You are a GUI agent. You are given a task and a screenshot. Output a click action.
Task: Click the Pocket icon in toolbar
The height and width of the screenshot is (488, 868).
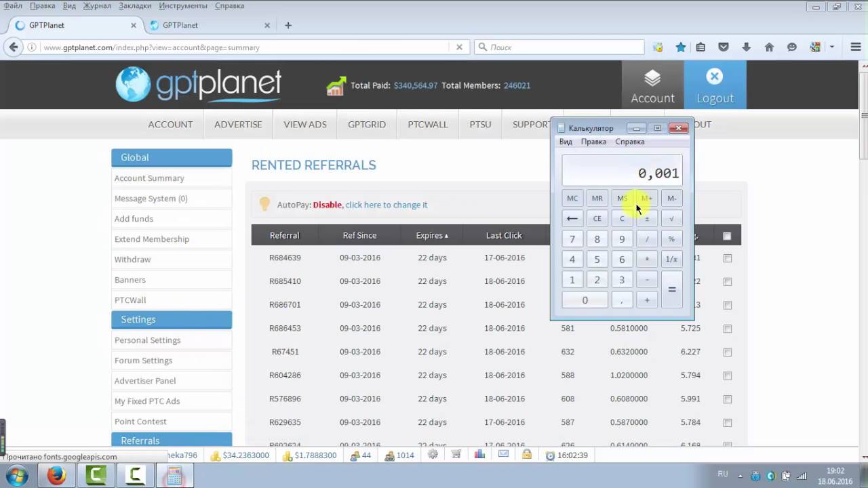724,47
